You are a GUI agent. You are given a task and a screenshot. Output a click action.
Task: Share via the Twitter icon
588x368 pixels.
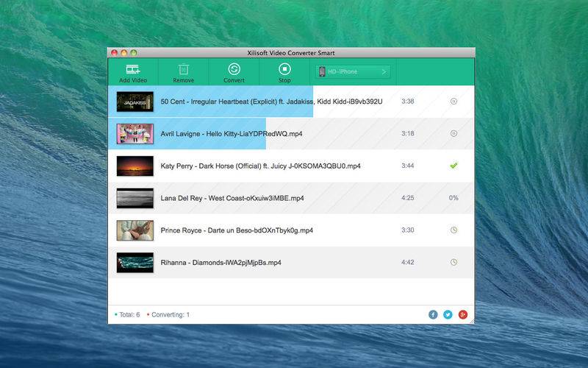tap(448, 315)
